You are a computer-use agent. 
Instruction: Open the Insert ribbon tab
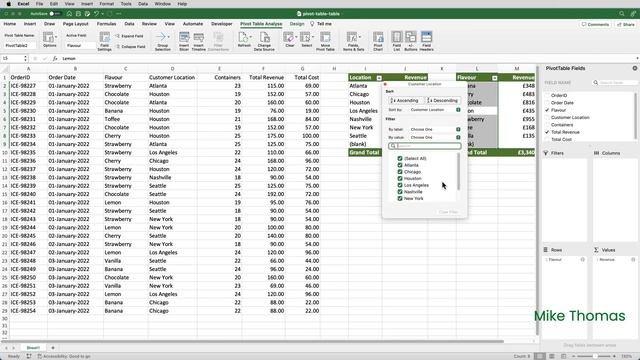(x=30, y=24)
